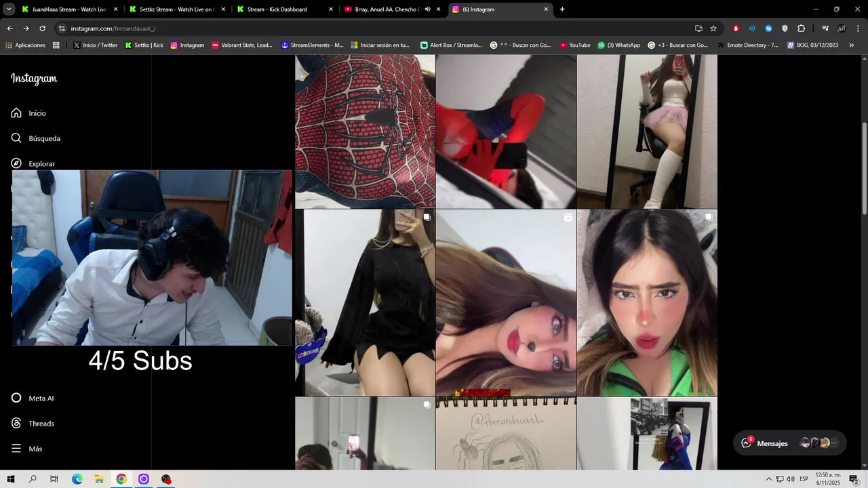Open the red lipstick reel post
Screen dimensions: 868x488
(506, 302)
